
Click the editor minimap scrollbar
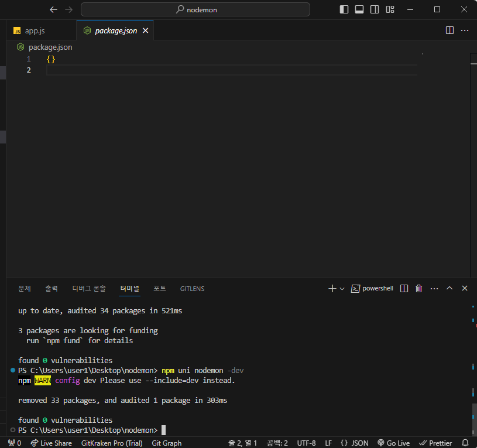(473, 165)
